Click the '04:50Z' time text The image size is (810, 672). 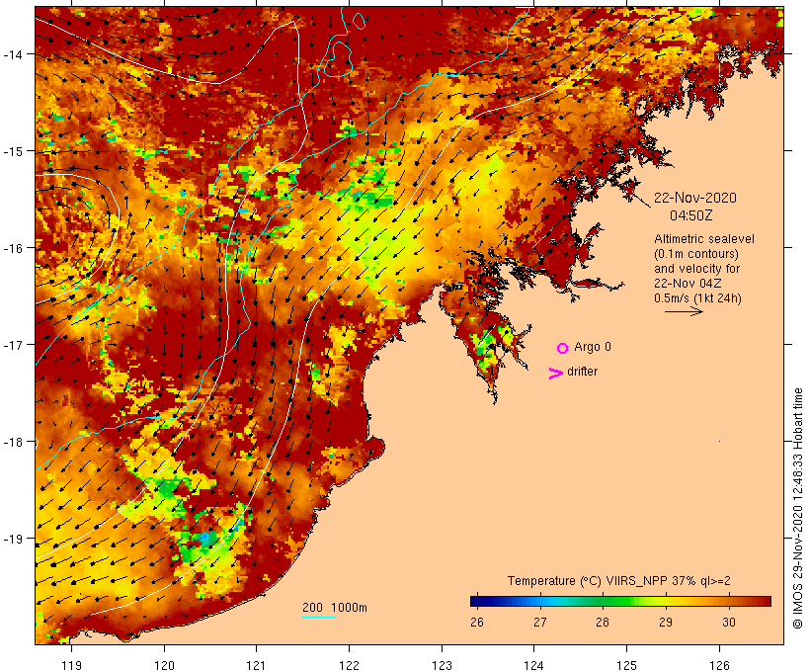[691, 215]
